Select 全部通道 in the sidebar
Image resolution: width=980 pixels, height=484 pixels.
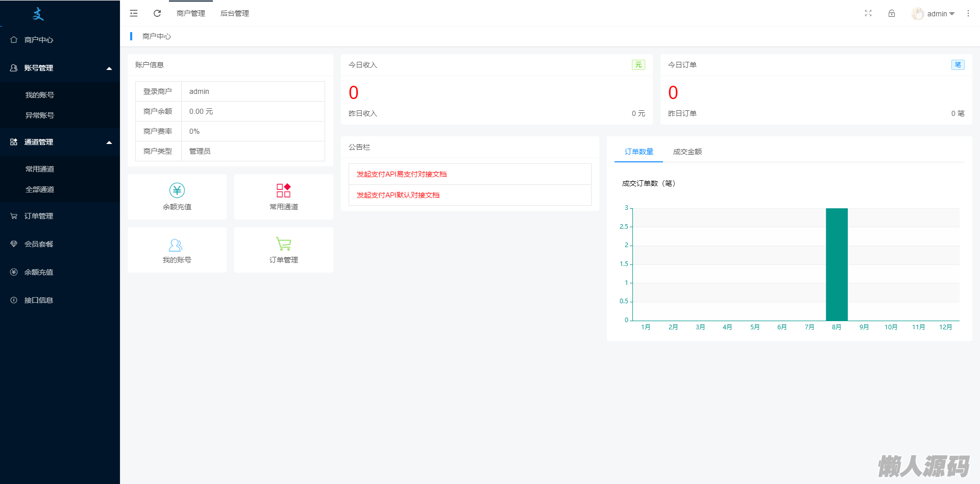click(40, 189)
